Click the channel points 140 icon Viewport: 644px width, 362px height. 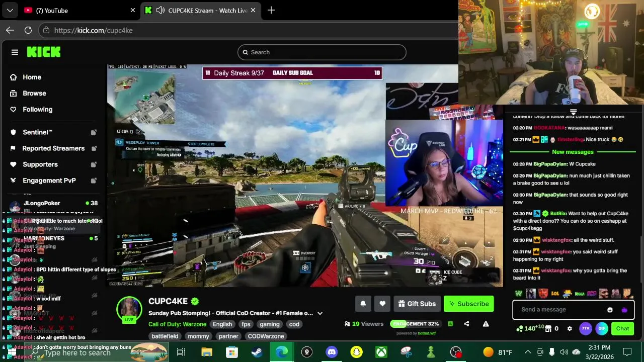(520, 329)
